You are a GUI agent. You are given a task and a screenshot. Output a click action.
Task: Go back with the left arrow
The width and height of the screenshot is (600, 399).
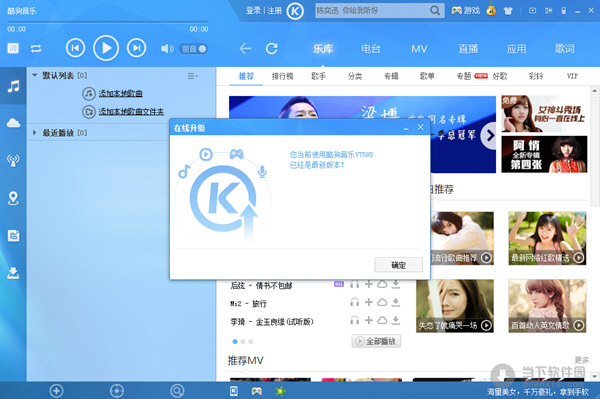[245, 49]
